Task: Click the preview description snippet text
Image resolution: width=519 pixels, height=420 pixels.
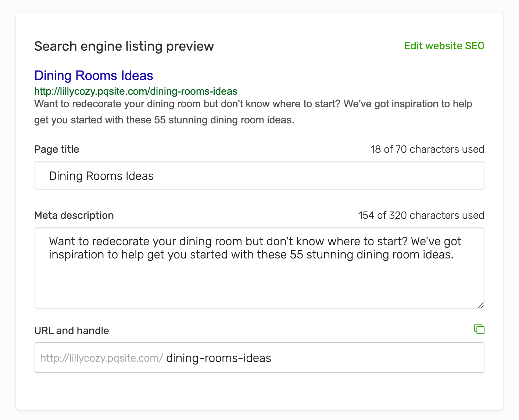Action: coord(253,112)
